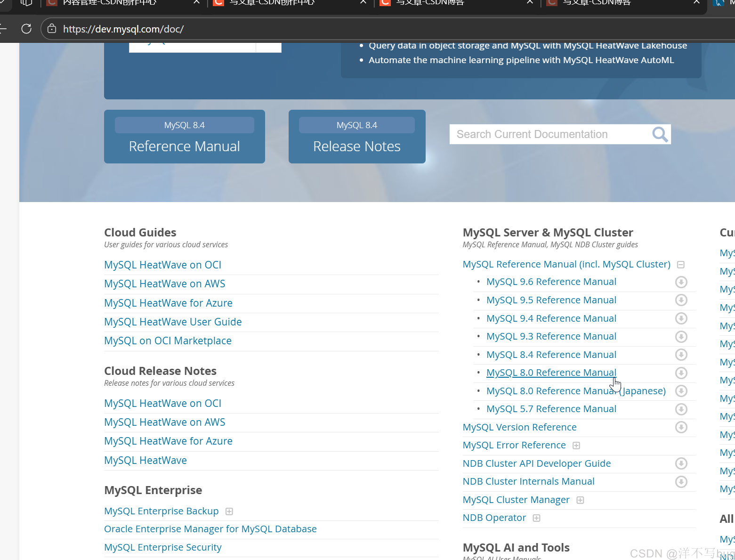Open the MySQL 9.5 Reference Manual link
735x560 pixels.
[x=551, y=300]
